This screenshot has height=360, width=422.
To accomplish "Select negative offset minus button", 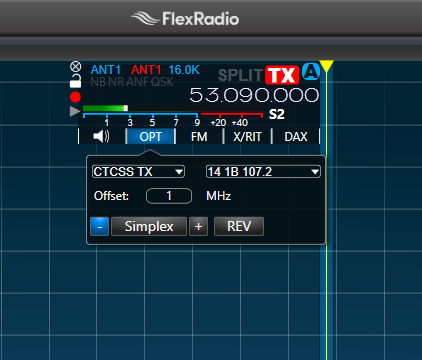I will 100,227.
